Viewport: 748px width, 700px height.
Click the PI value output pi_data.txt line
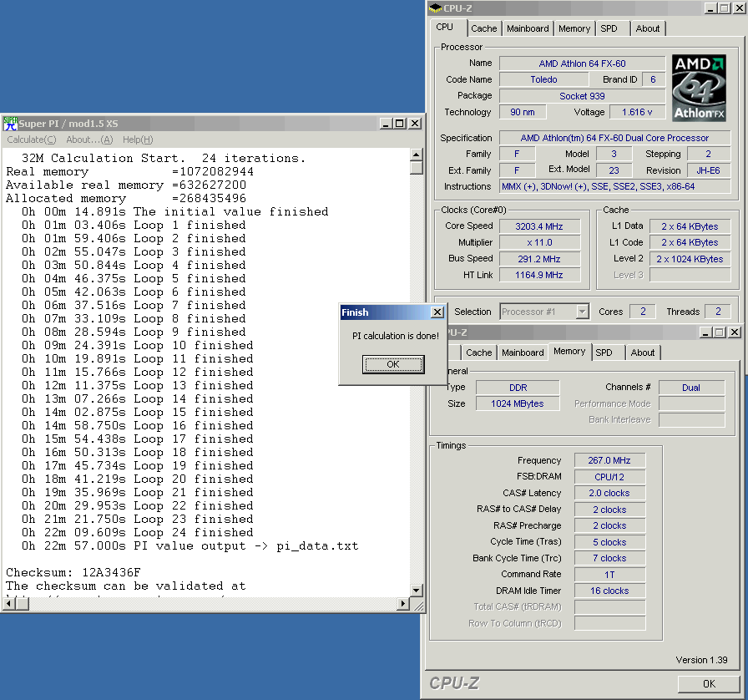point(190,545)
